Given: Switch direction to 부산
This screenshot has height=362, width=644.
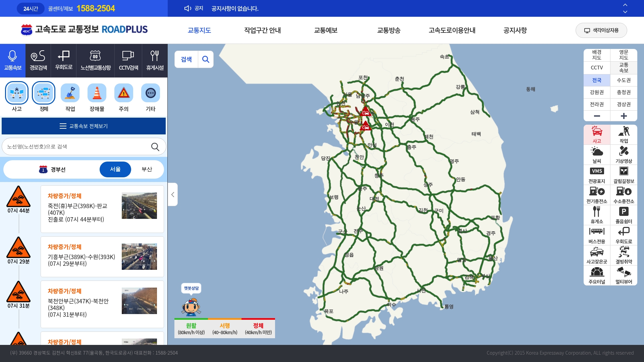Looking at the screenshot, I should tap(147, 169).
